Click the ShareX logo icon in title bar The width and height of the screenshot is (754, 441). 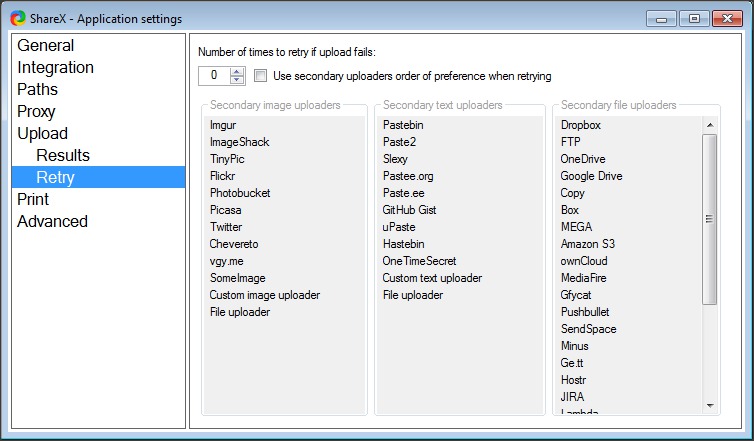tap(17, 17)
